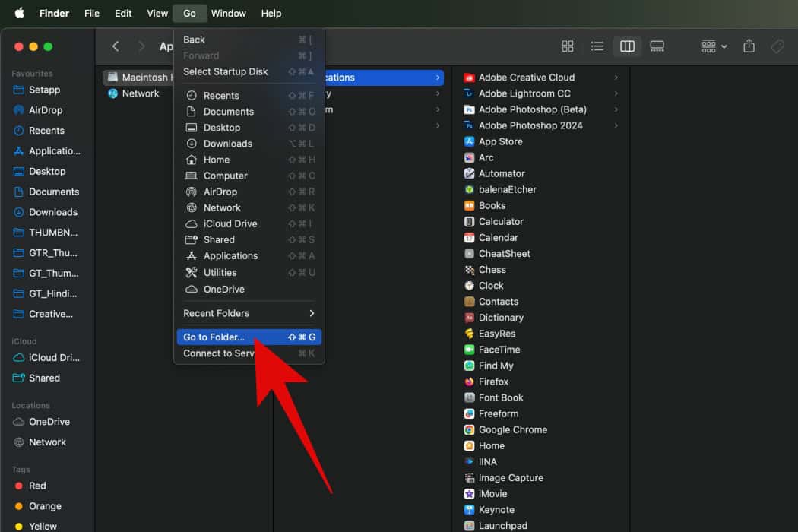Click the Red tag color dot

pyautogui.click(x=19, y=486)
